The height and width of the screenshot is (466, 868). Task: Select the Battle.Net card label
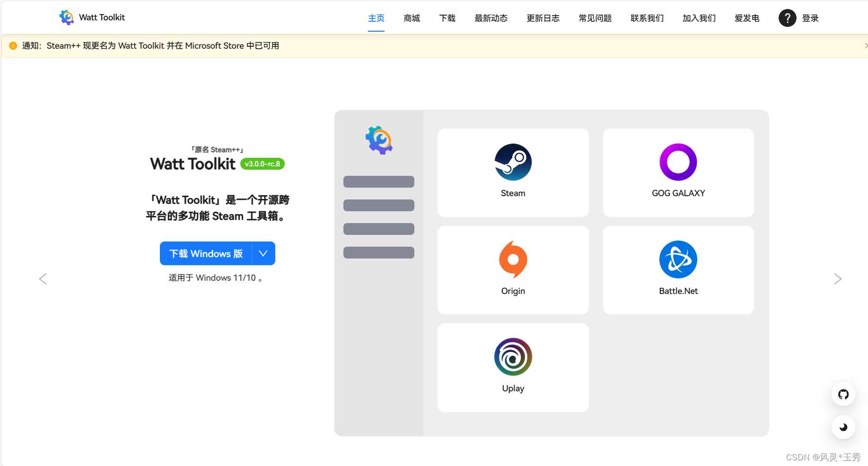pyautogui.click(x=678, y=291)
